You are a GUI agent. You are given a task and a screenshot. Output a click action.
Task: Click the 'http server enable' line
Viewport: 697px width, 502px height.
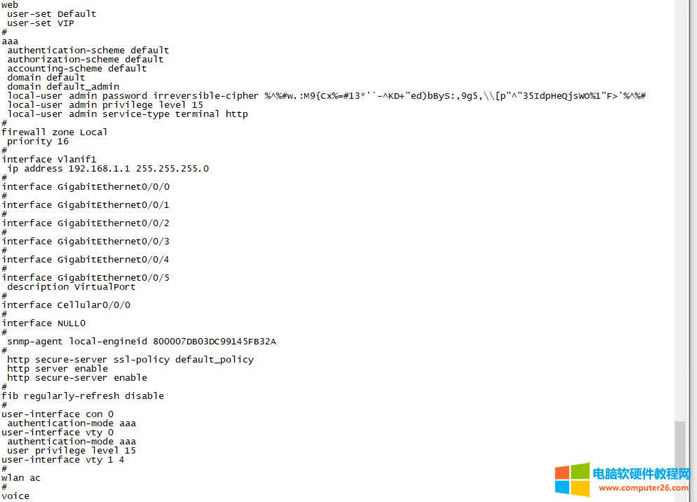click(57, 369)
